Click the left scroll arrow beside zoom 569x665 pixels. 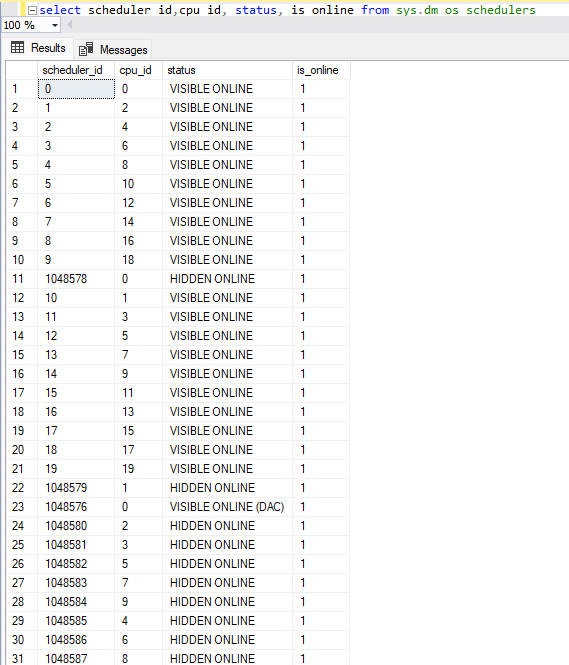[x=70, y=25]
